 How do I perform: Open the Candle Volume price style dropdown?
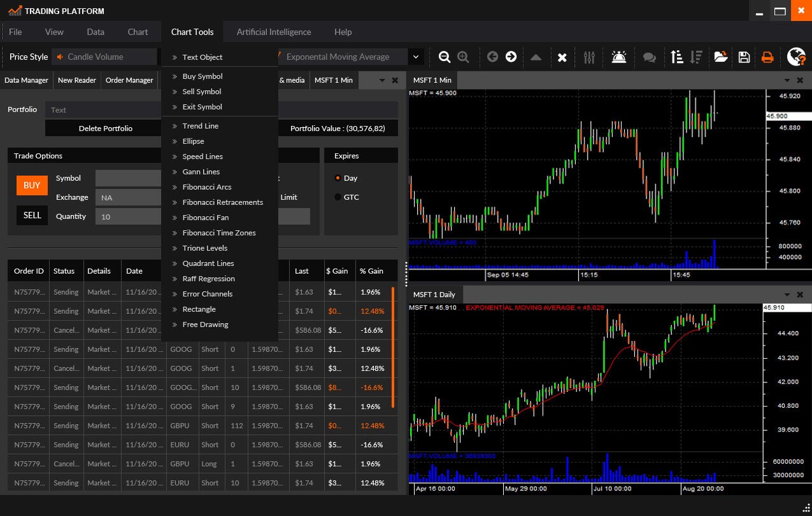click(104, 57)
